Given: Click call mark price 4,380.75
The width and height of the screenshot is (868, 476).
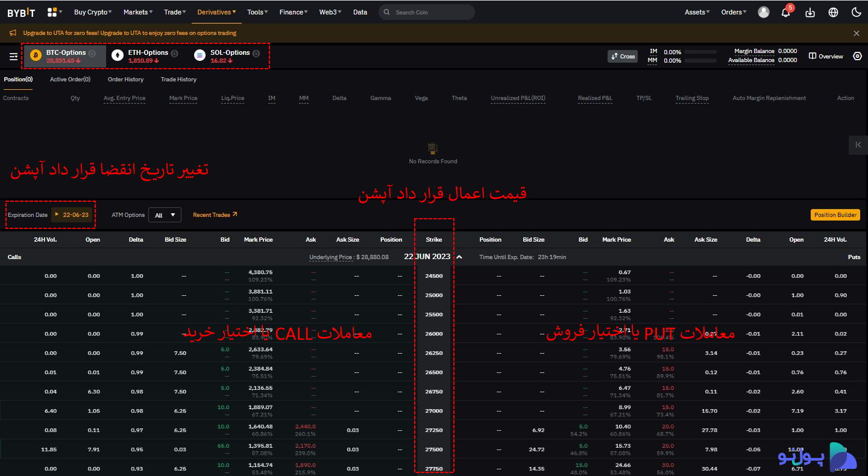Looking at the screenshot, I should (260, 272).
